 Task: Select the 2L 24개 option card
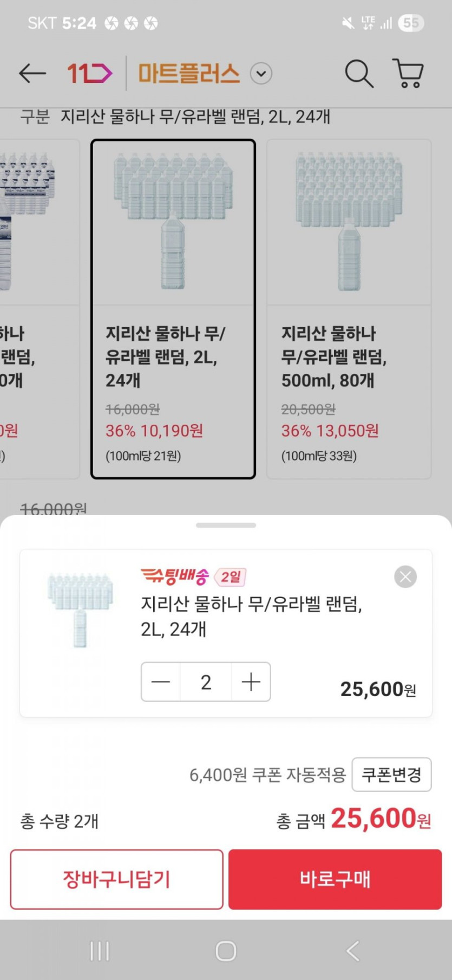(x=173, y=309)
